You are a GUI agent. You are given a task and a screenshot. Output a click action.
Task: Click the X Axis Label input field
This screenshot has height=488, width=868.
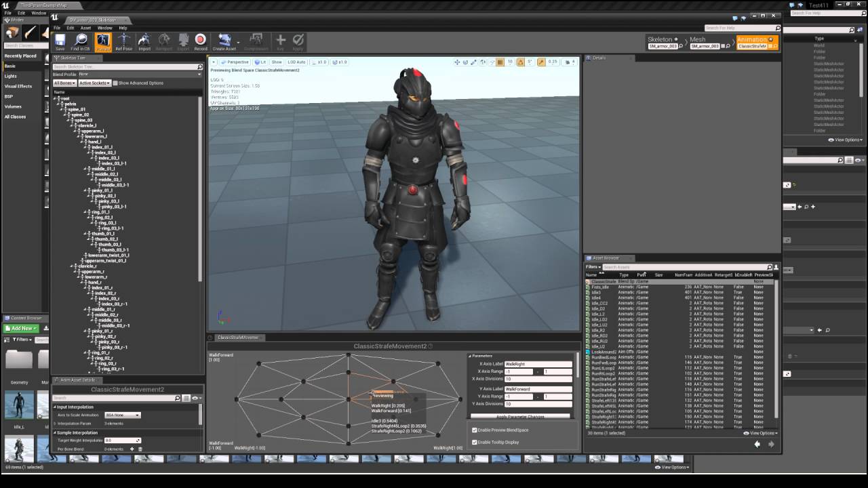(x=538, y=364)
